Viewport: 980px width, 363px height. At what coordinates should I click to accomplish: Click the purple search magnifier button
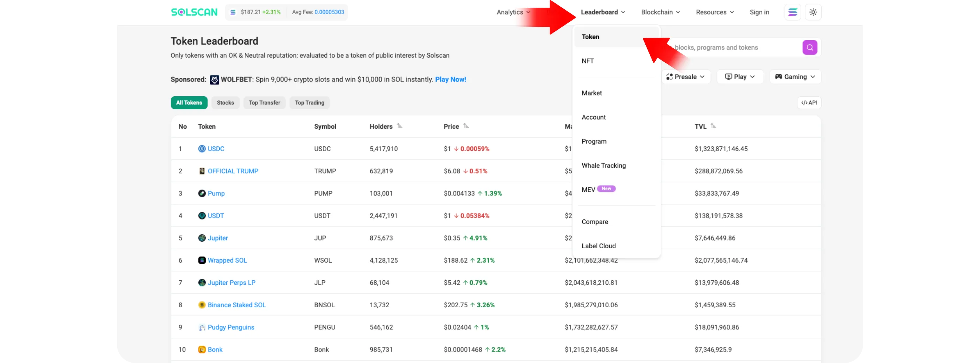pyautogui.click(x=810, y=48)
